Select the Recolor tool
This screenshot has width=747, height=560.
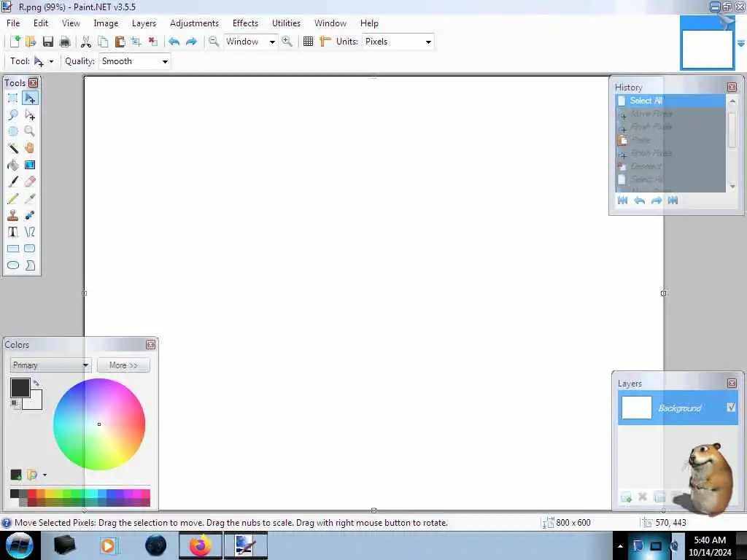29,215
